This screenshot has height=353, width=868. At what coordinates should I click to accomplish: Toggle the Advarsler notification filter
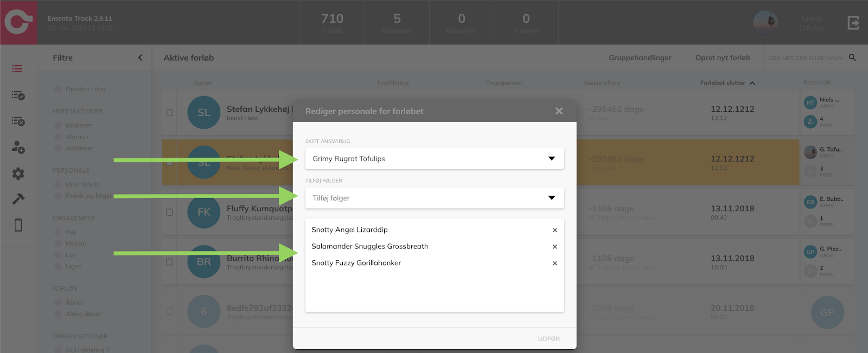(58, 148)
